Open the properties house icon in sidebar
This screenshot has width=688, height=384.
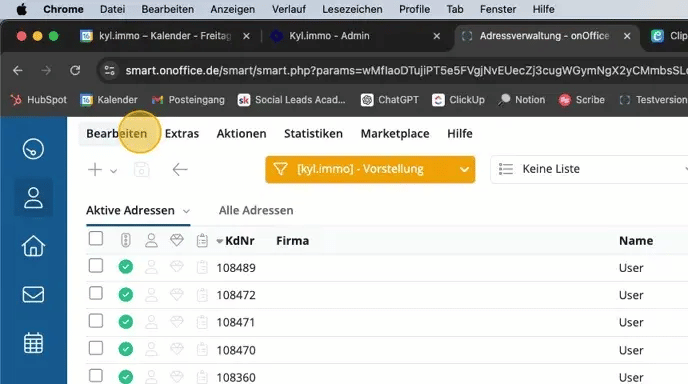[33, 246]
